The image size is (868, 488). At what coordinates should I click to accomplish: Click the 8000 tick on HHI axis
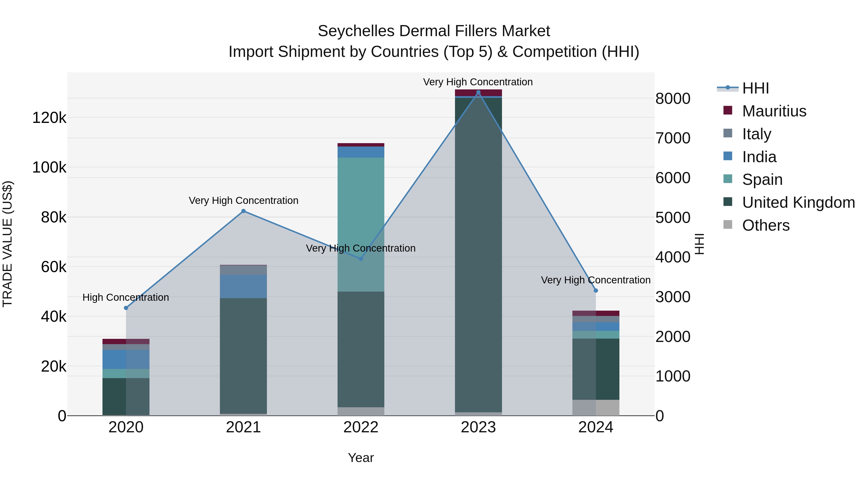click(673, 99)
